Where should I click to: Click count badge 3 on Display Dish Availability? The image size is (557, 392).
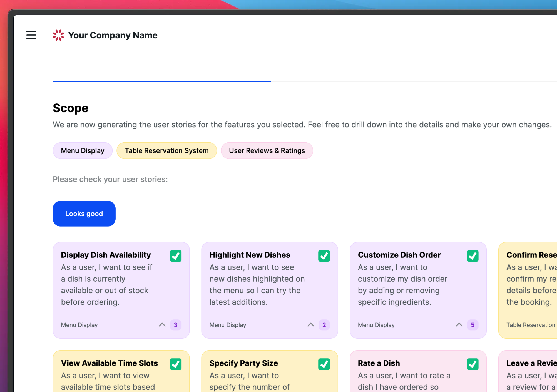click(176, 325)
